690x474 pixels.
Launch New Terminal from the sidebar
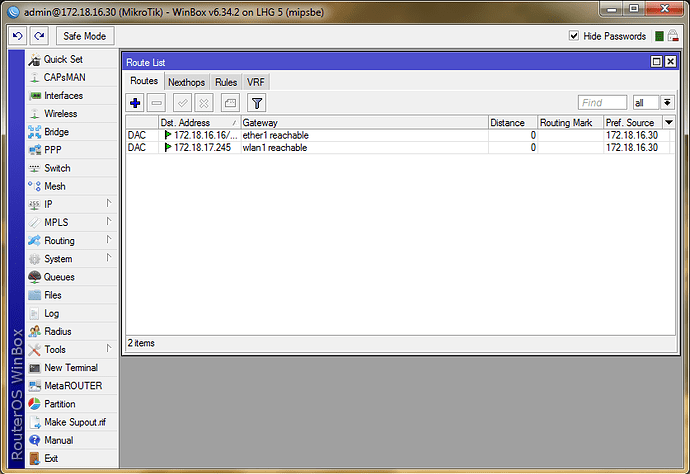pyautogui.click(x=70, y=368)
